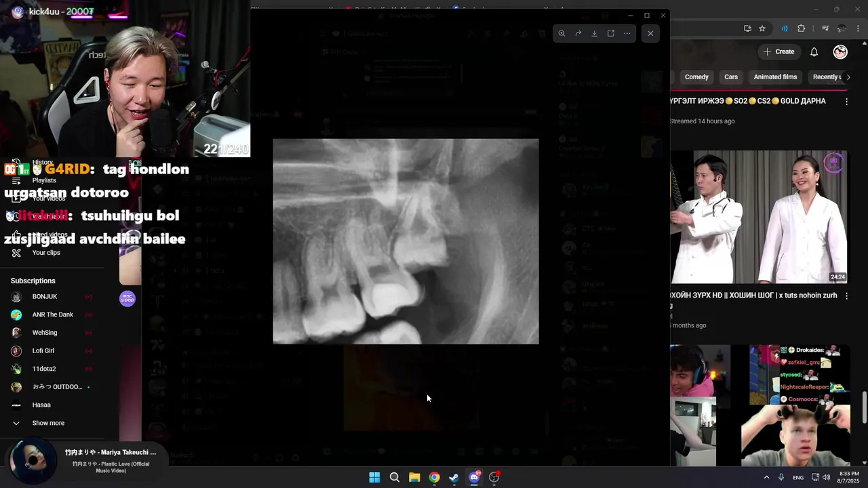Install app icon in Chrome address bar
The height and width of the screenshot is (488, 868).
coord(747,28)
